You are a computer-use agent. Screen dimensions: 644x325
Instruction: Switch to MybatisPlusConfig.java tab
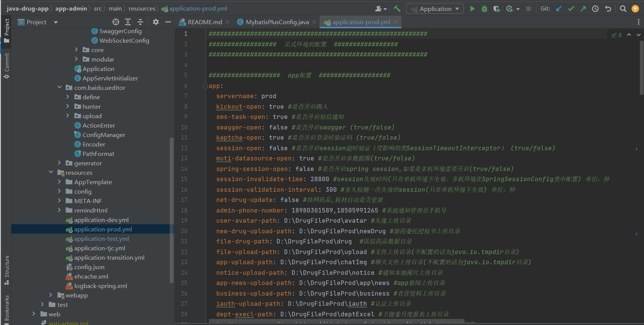277,22
